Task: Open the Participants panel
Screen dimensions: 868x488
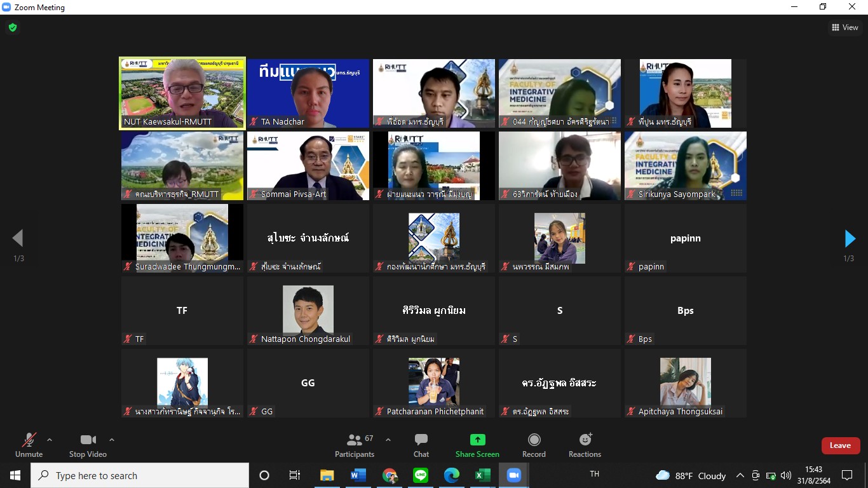Action: [x=355, y=445]
